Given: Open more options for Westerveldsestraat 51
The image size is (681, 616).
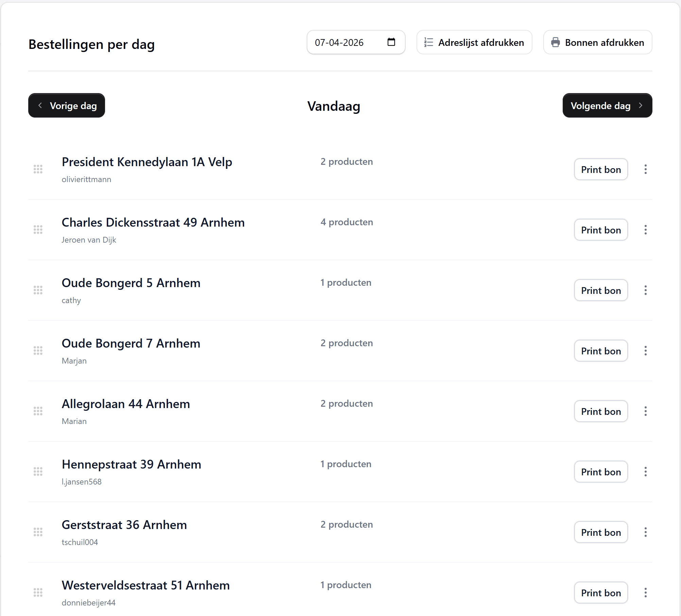Looking at the screenshot, I should pyautogui.click(x=645, y=593).
